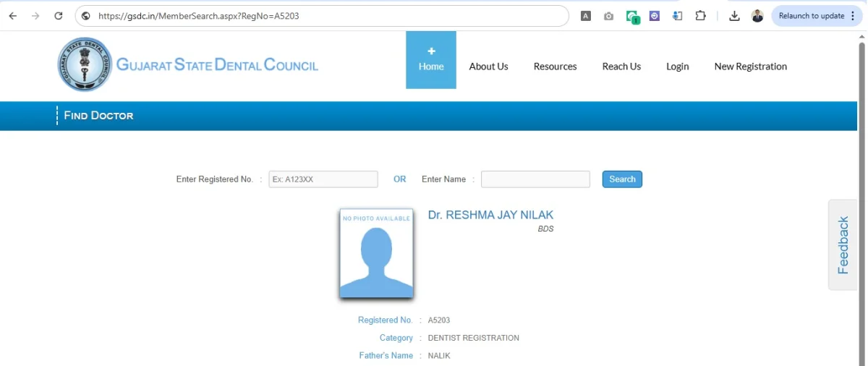868x366 pixels.
Task: Open browser downloads icon
Action: click(734, 16)
